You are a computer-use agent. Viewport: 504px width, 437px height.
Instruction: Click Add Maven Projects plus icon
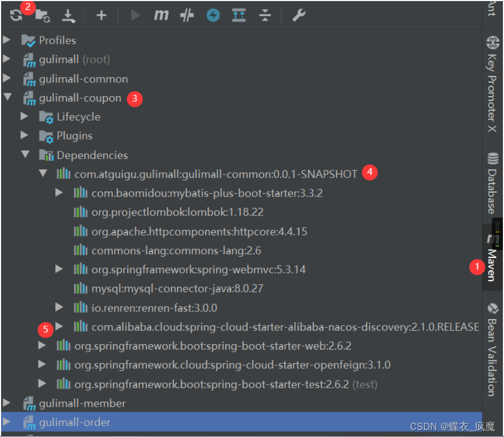[101, 15]
